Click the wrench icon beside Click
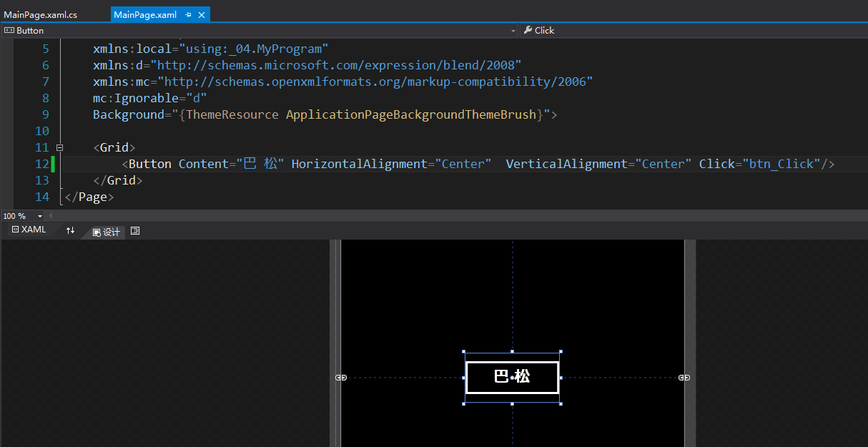 pos(528,30)
